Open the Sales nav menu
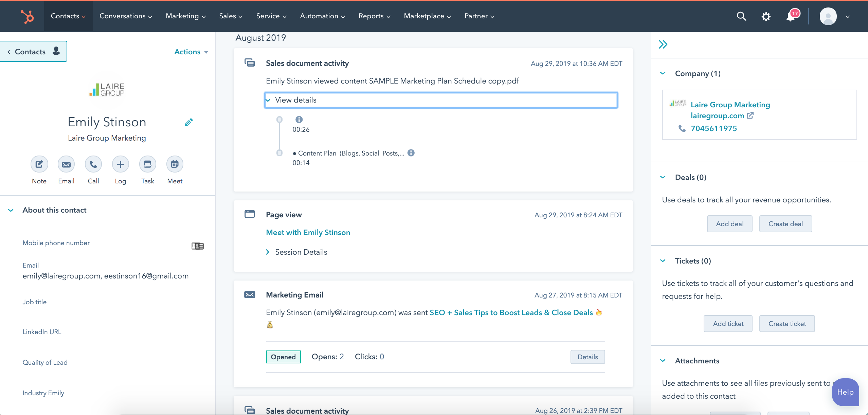Screen dimensions: 868x415 point(231,16)
